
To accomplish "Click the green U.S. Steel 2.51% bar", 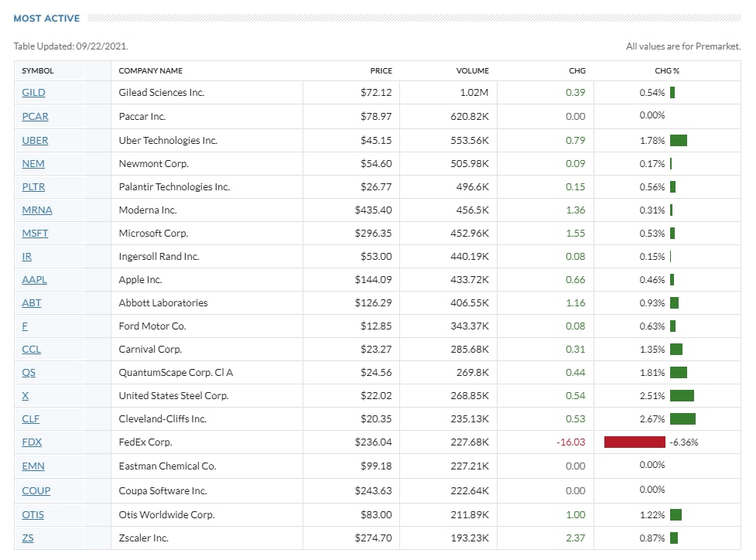I will tap(682, 396).
